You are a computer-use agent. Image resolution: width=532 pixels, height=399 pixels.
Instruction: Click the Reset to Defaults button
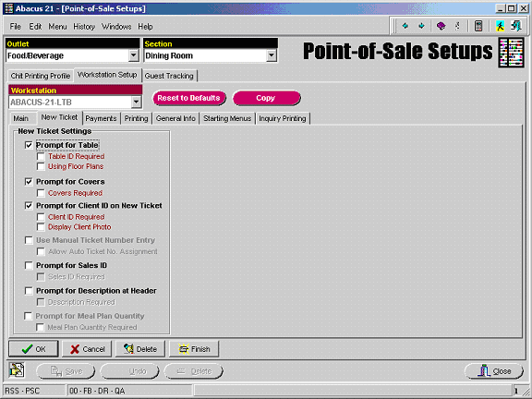coord(189,98)
